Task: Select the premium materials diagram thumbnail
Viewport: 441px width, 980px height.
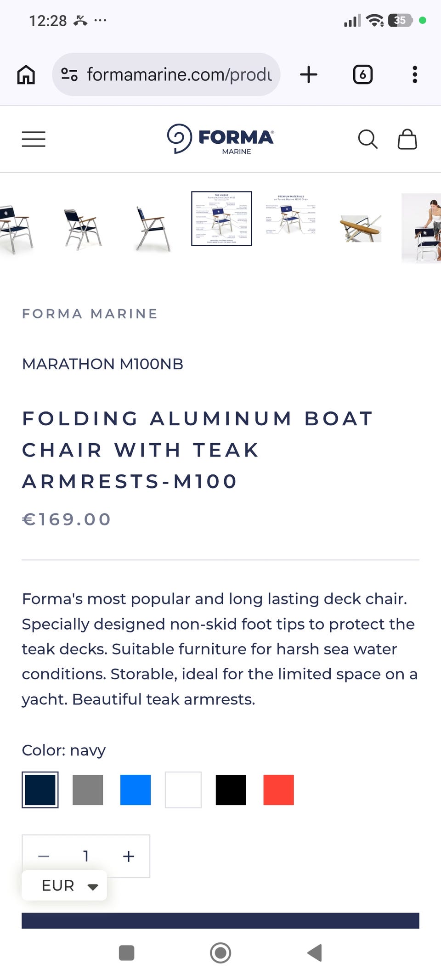Action: pyautogui.click(x=291, y=215)
